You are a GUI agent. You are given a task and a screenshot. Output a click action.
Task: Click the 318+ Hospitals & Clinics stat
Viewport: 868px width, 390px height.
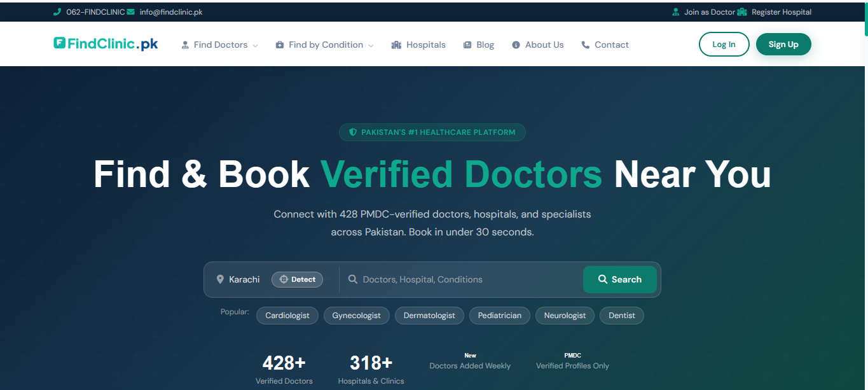point(371,370)
